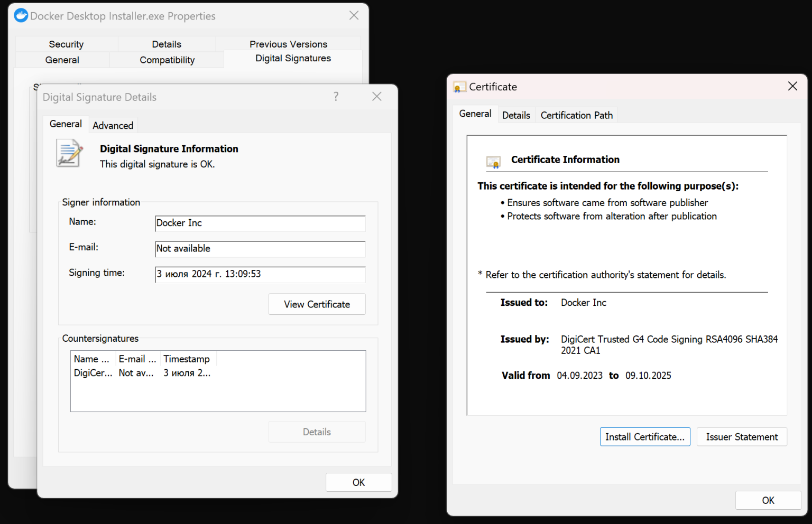The width and height of the screenshot is (812, 524).
Task: Click OK in Digital Signature Details
Action: [358, 482]
